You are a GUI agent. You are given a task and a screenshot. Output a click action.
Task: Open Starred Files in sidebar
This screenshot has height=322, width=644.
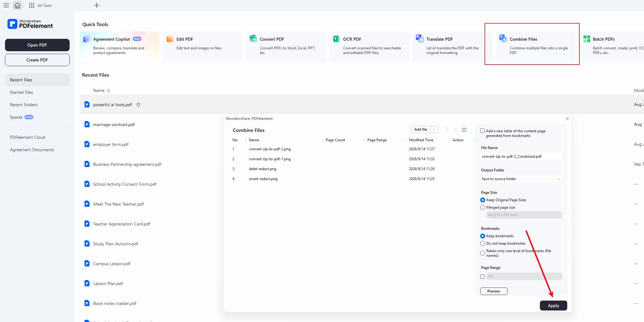[x=37, y=92]
